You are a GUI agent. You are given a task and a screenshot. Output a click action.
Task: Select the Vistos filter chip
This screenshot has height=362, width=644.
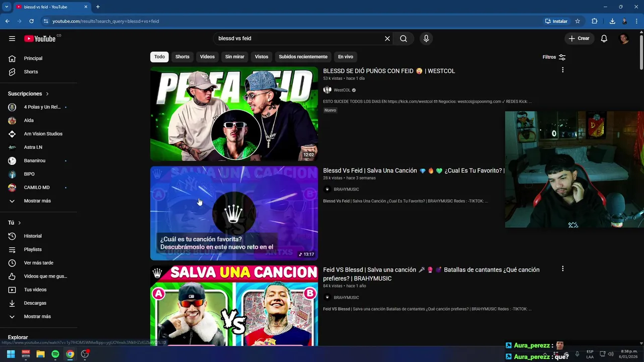click(262, 57)
